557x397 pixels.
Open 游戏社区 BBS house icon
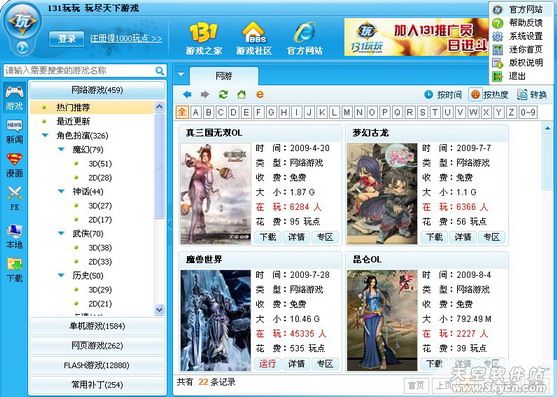(254, 39)
